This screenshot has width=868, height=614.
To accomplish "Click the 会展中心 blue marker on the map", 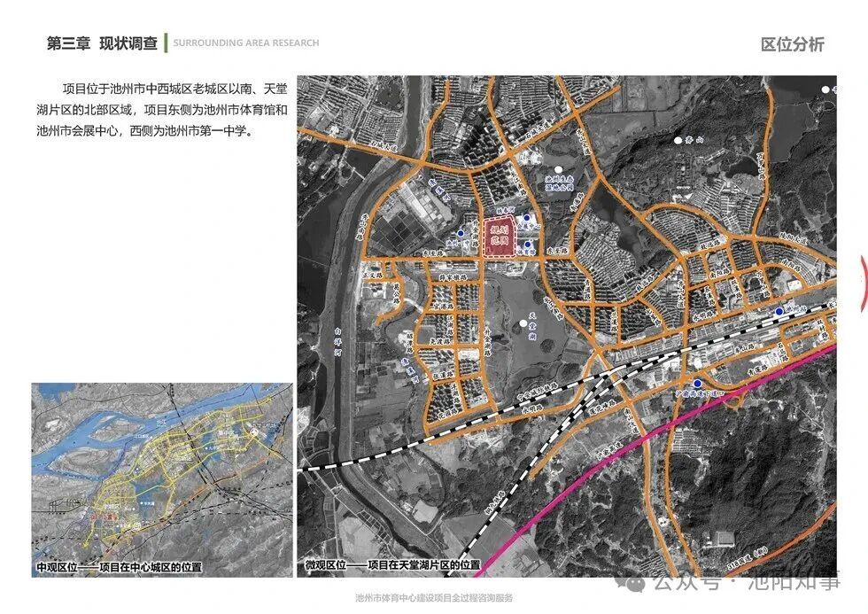I will pyautogui.click(x=527, y=217).
